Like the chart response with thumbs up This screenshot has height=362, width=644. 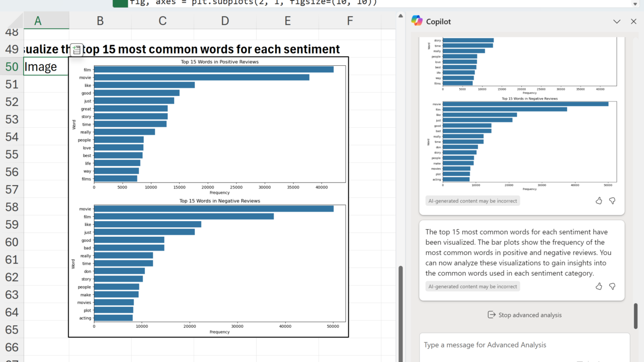point(599,201)
